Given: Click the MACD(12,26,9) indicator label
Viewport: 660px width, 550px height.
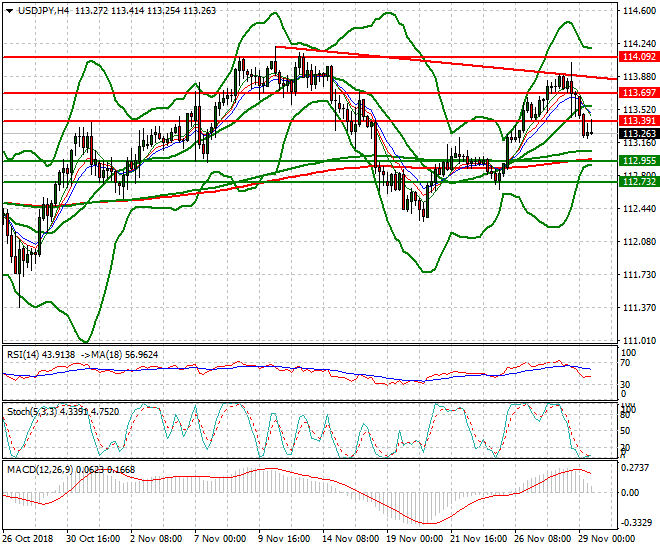Looking at the screenshot, I should [38, 469].
